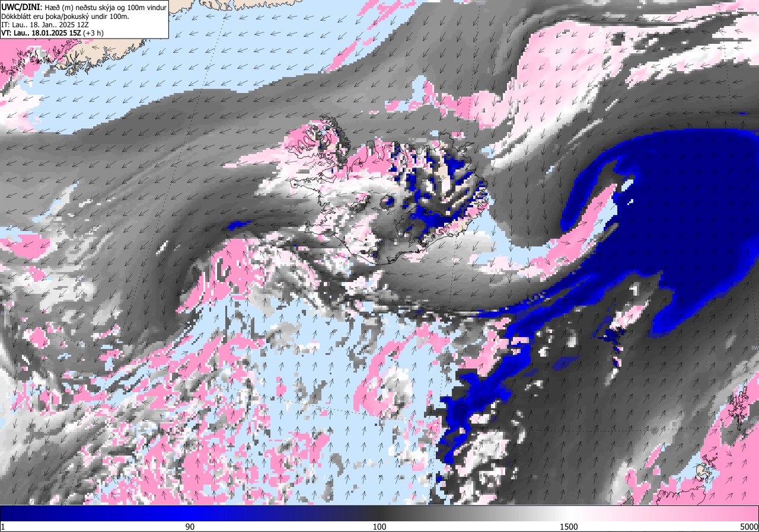Click the 'UWC/DINI' title text in the legend box

[22, 7]
